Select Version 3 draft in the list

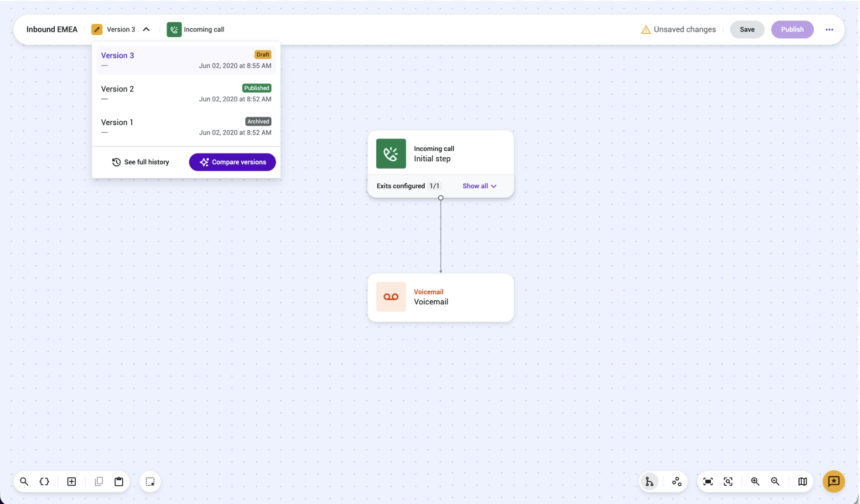click(186, 60)
